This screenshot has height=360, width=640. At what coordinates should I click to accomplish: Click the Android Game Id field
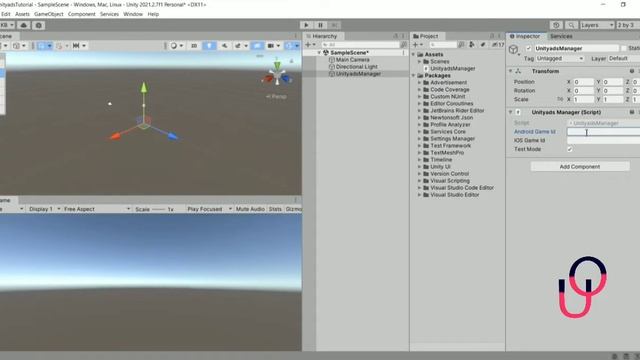click(603, 132)
